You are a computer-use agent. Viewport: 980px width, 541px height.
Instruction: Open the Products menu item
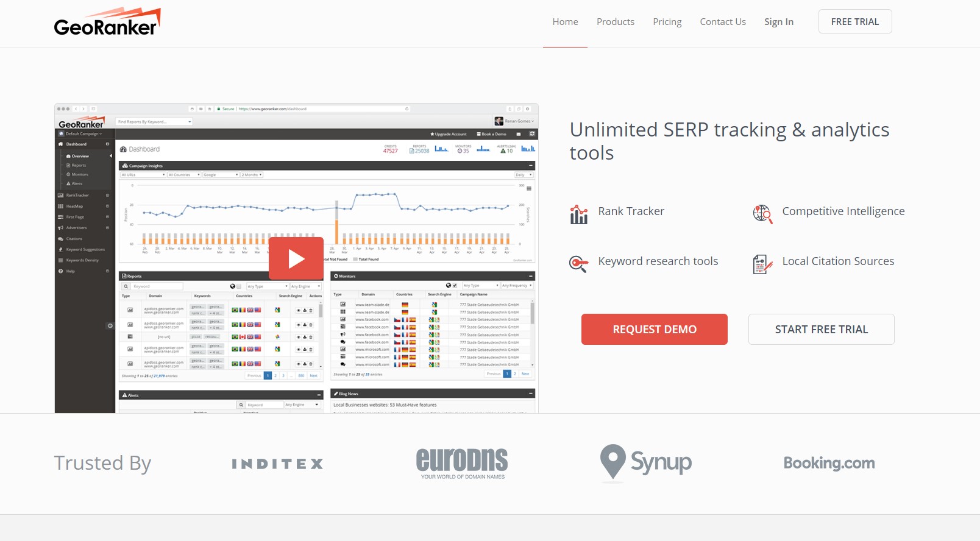616,22
